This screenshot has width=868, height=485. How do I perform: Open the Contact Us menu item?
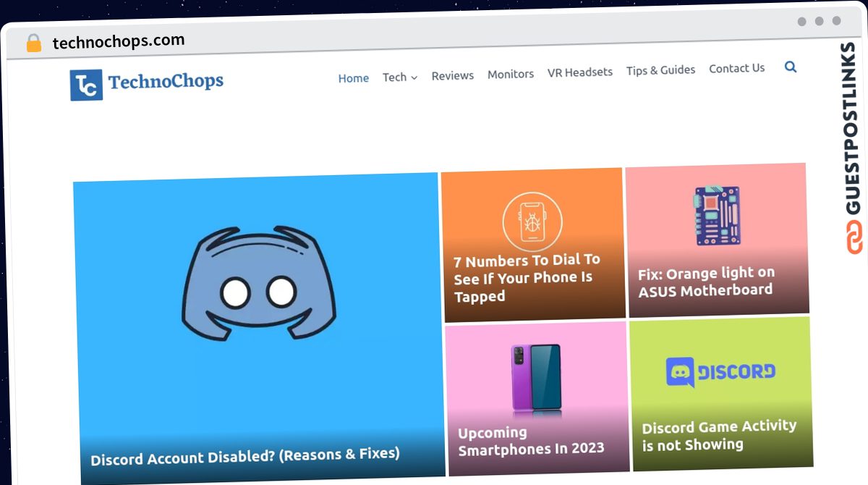click(x=737, y=68)
